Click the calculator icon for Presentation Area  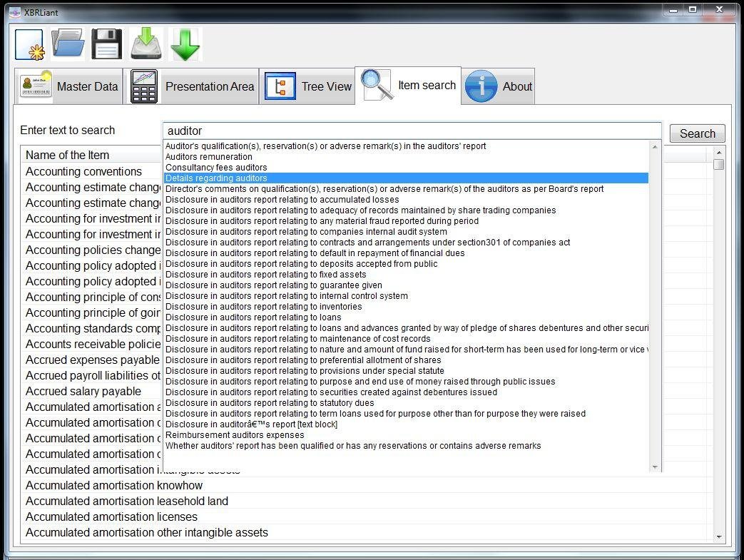click(x=144, y=86)
